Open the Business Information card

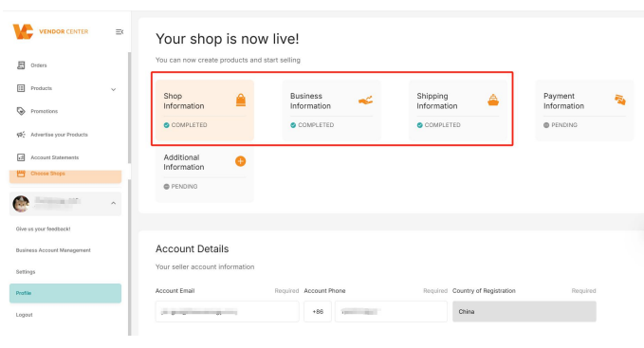(331, 110)
